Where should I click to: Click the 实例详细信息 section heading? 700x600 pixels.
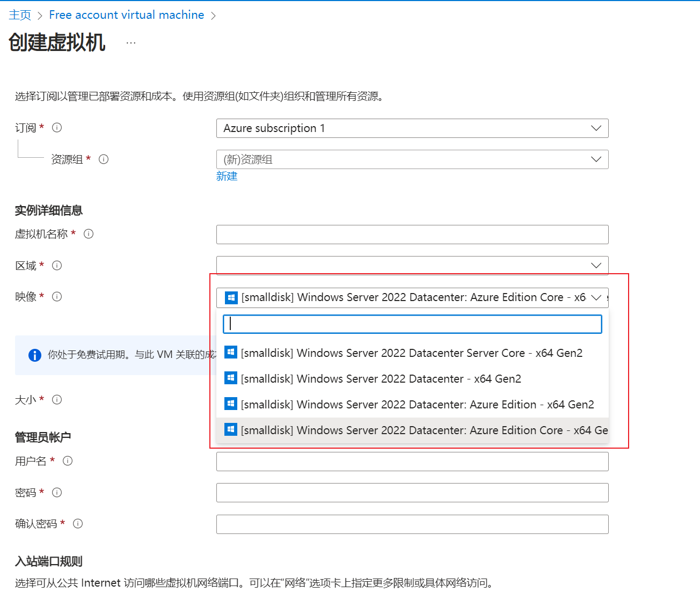49,210
